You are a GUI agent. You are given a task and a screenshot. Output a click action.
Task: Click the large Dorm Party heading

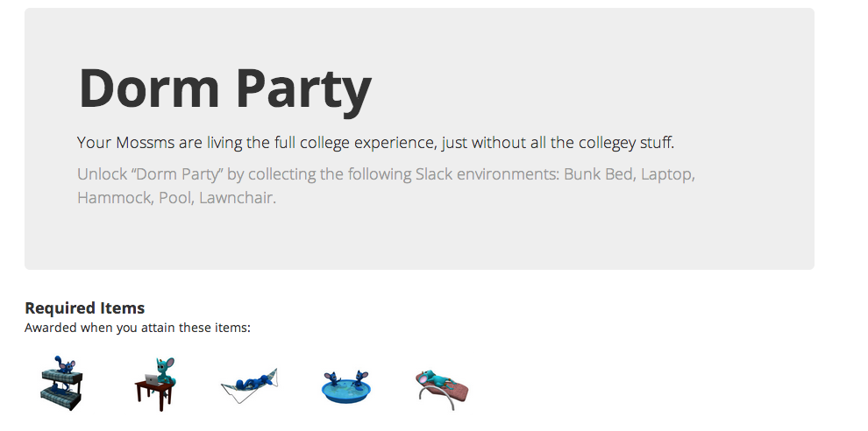(x=225, y=88)
